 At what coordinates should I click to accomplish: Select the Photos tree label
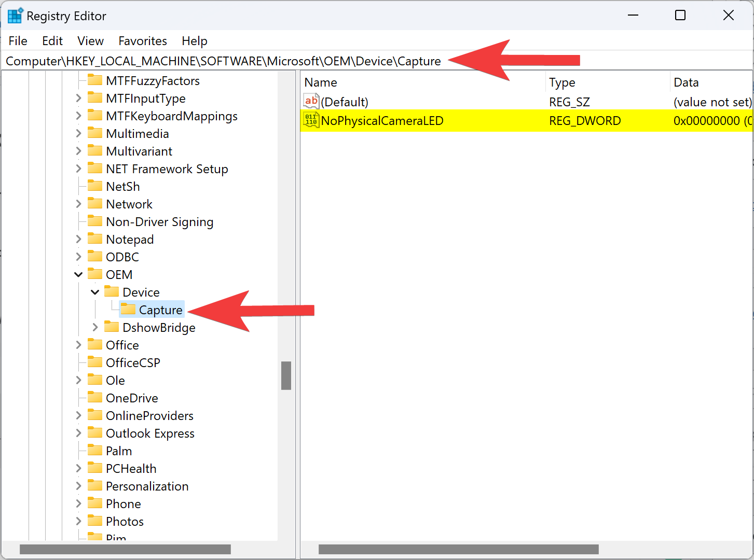point(125,522)
